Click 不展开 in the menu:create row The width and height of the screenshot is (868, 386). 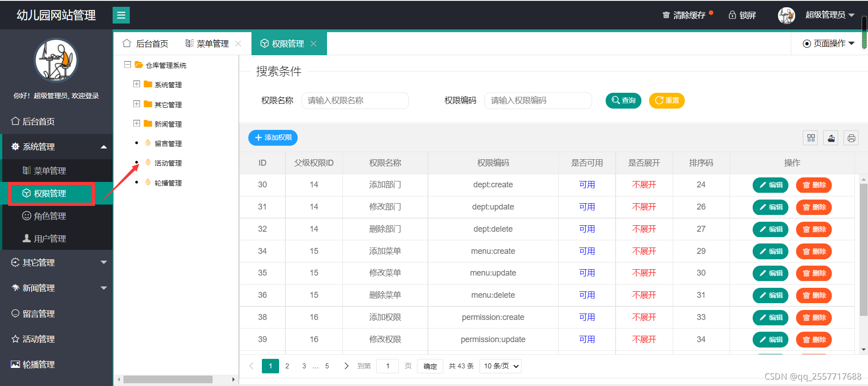(644, 251)
